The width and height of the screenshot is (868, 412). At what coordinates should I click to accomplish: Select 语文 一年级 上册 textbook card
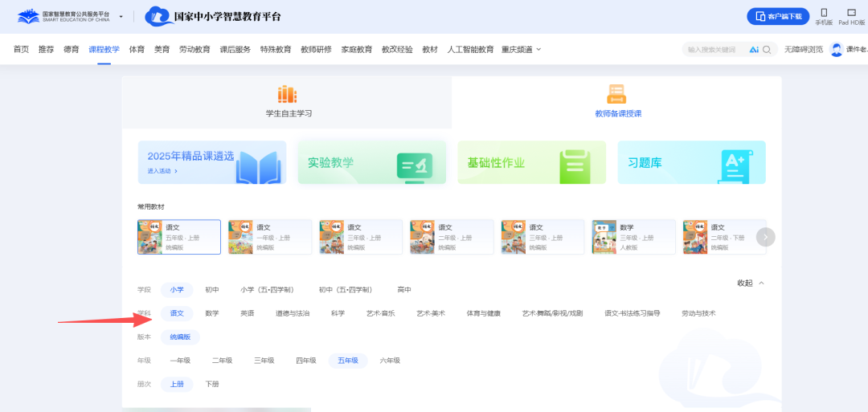tap(270, 237)
